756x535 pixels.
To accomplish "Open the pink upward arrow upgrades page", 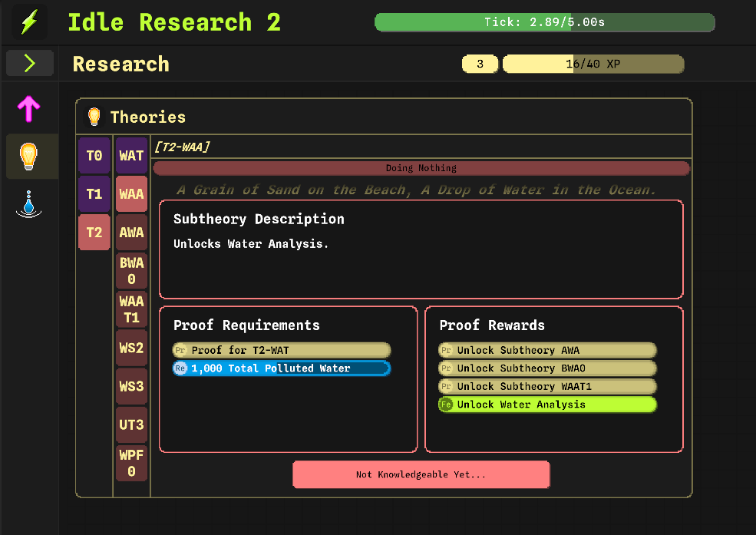I will pos(29,109).
